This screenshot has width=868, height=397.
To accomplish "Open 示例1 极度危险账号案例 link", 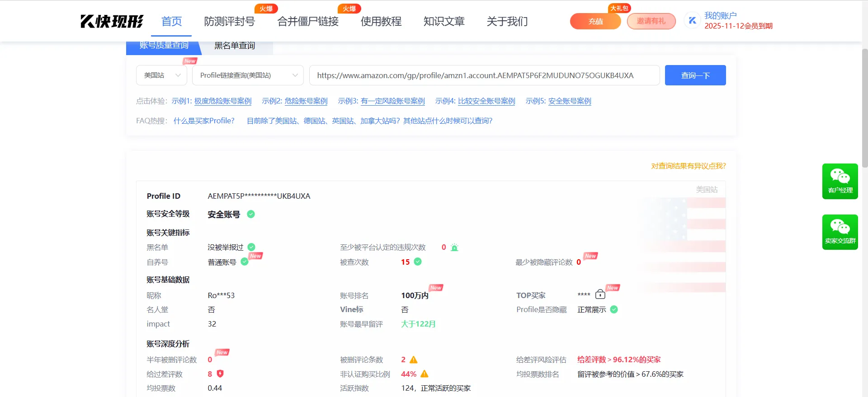I will pos(222,101).
